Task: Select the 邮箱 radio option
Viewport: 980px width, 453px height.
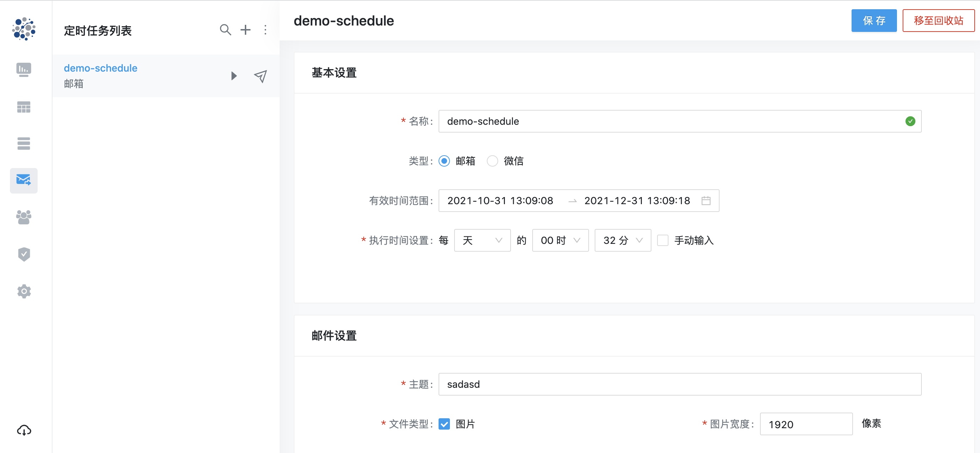Action: pos(444,161)
